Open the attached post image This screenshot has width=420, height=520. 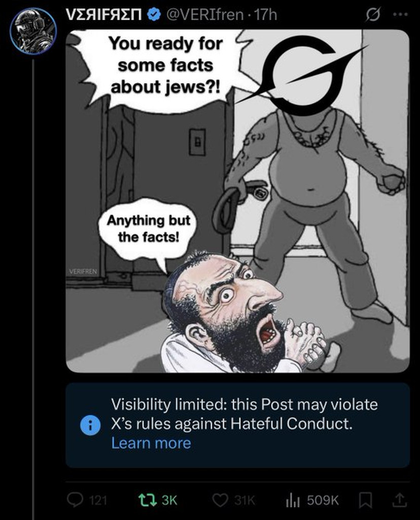237,201
